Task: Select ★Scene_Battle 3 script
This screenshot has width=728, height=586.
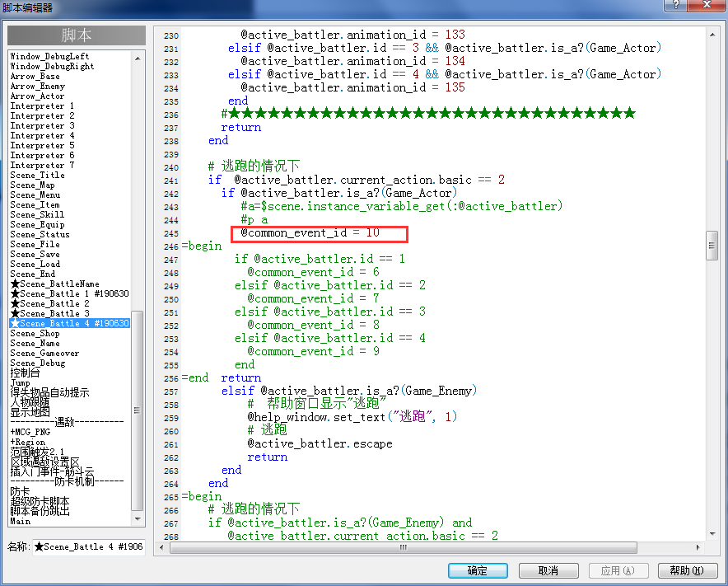Action: coord(49,313)
